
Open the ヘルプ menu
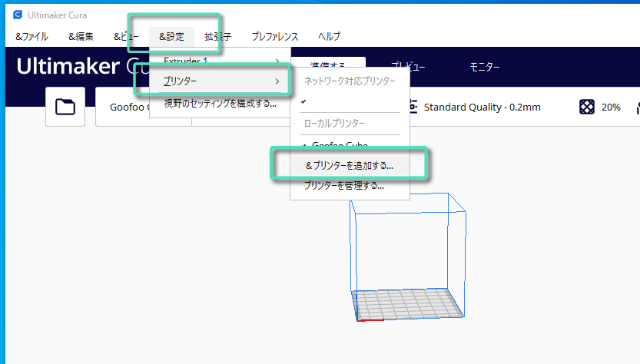pos(329,37)
